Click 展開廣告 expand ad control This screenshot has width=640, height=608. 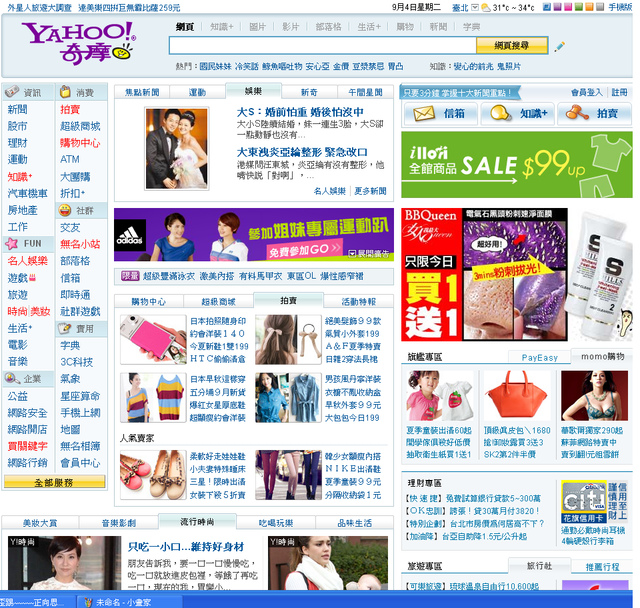pyautogui.click(x=369, y=254)
